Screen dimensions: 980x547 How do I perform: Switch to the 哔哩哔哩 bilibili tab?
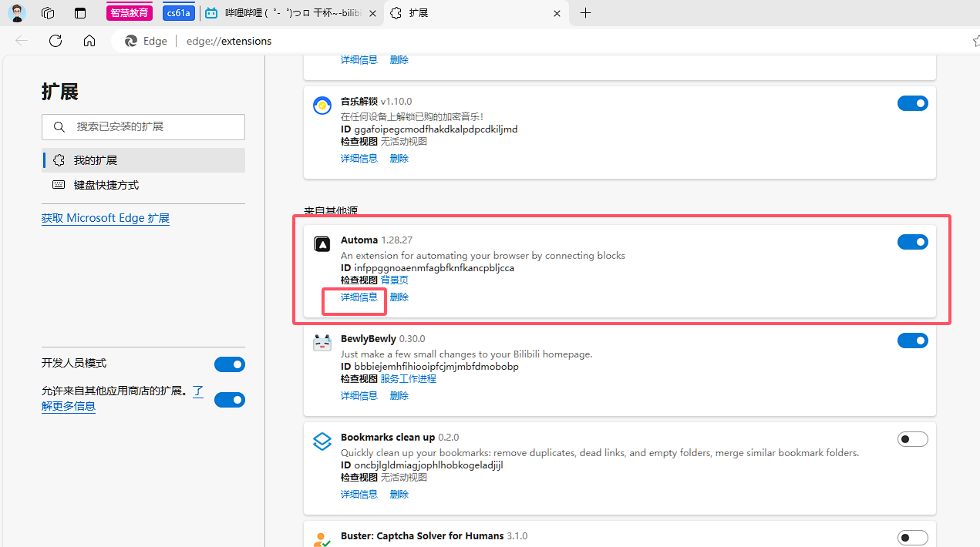tap(292, 13)
